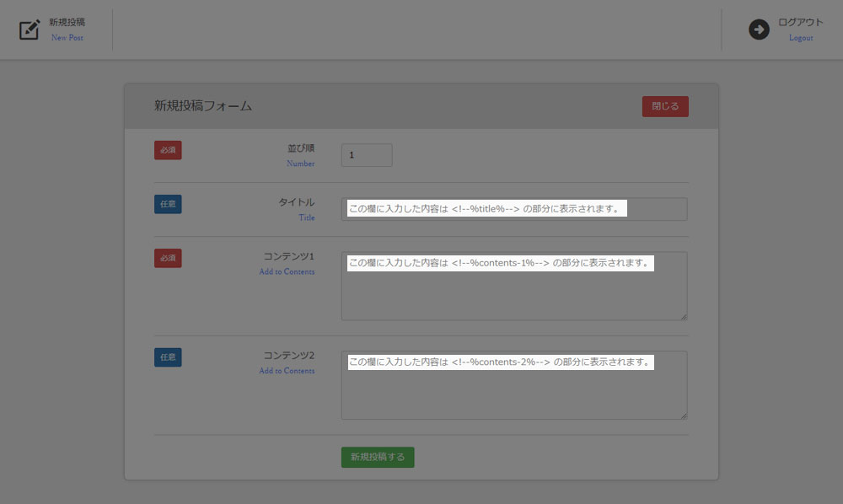Click the コンテンツ1 label

[x=288, y=256]
